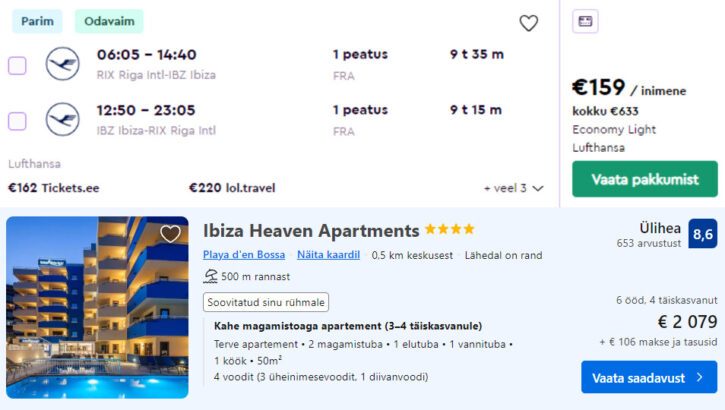The image size is (725, 410).
Task: Favorite Ibiza Heaven Apartments via the heart icon
Action: click(x=171, y=234)
